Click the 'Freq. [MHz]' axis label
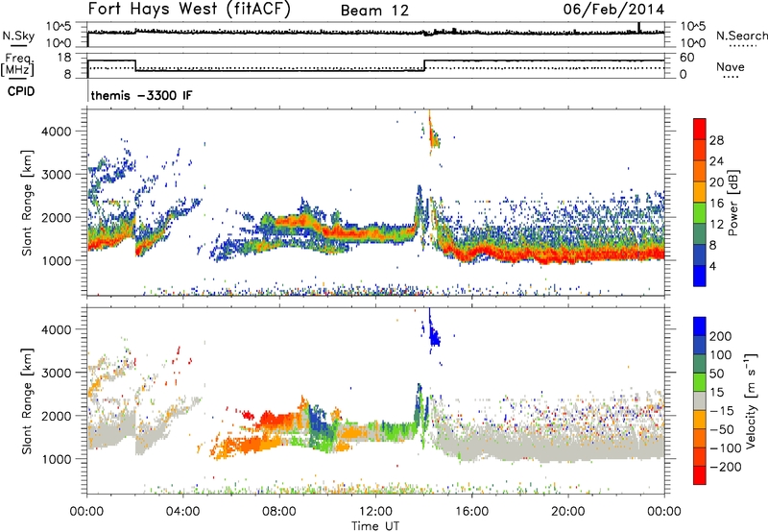Screen dimensions: 768x532 point(17,64)
